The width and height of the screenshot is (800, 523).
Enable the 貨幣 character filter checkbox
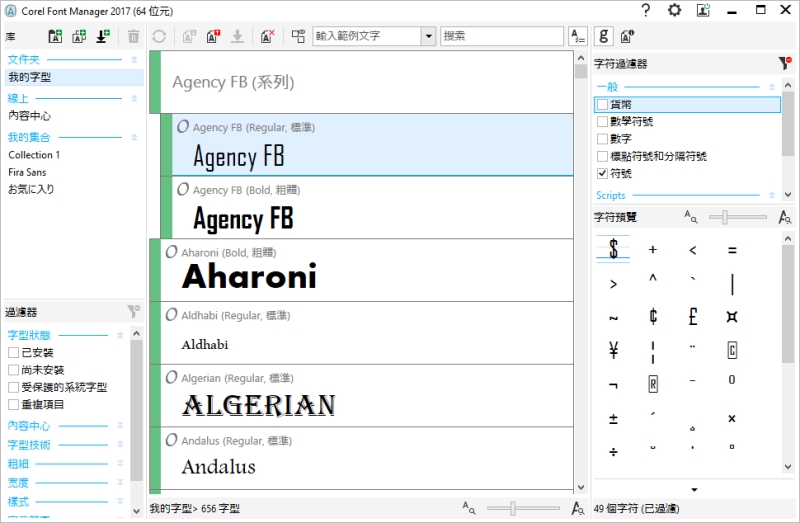click(x=602, y=105)
